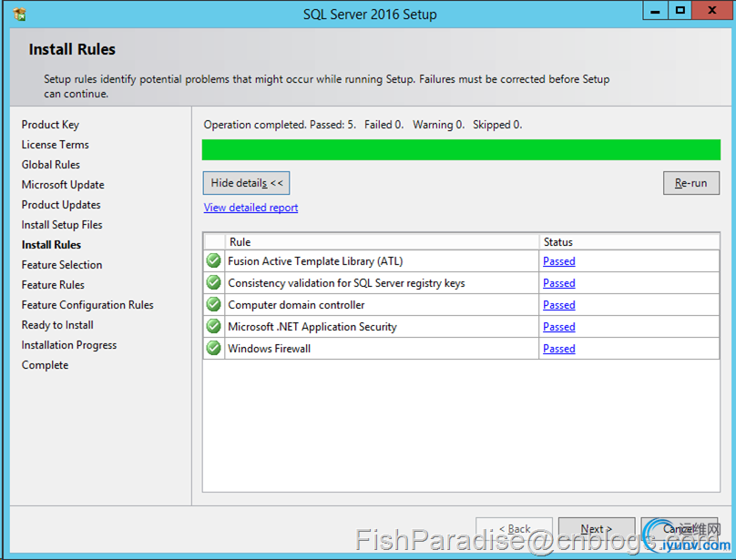Image resolution: width=736 pixels, height=560 pixels.
Task: Select the bold Install Rules sidebar step
Action: click(x=51, y=245)
